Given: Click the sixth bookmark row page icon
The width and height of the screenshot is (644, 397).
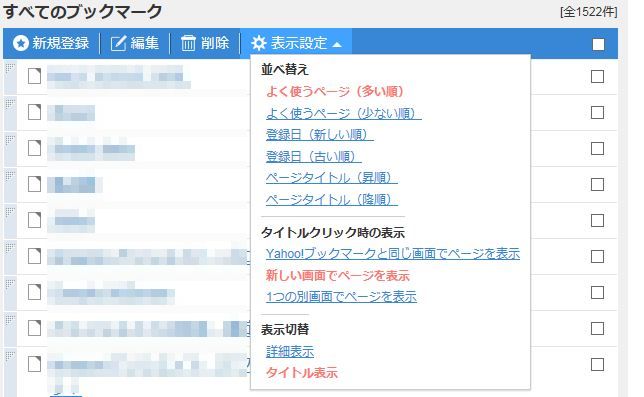Looking at the screenshot, I should pos(34,256).
